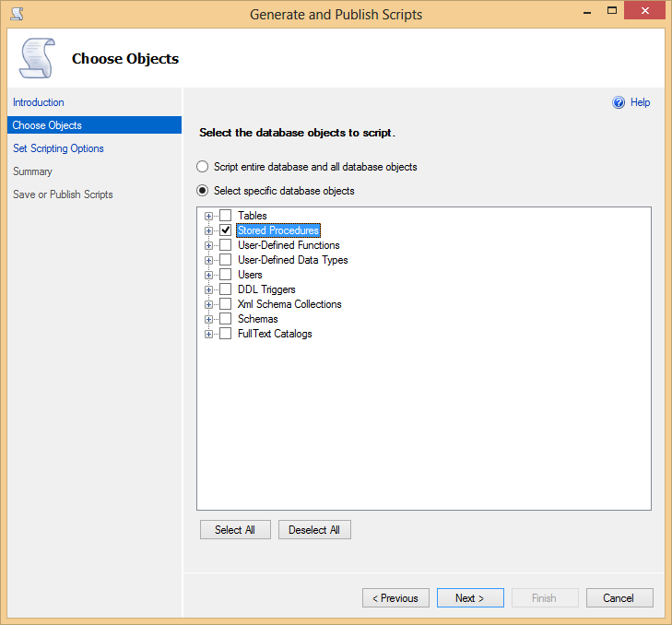Click the Deselect All button
The width and height of the screenshot is (672, 625).
(x=314, y=530)
